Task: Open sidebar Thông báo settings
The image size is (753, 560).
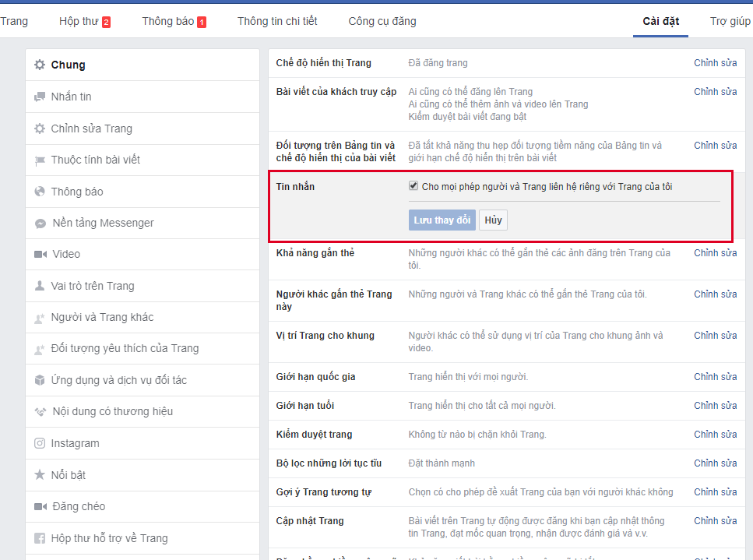Action: [x=143, y=192]
